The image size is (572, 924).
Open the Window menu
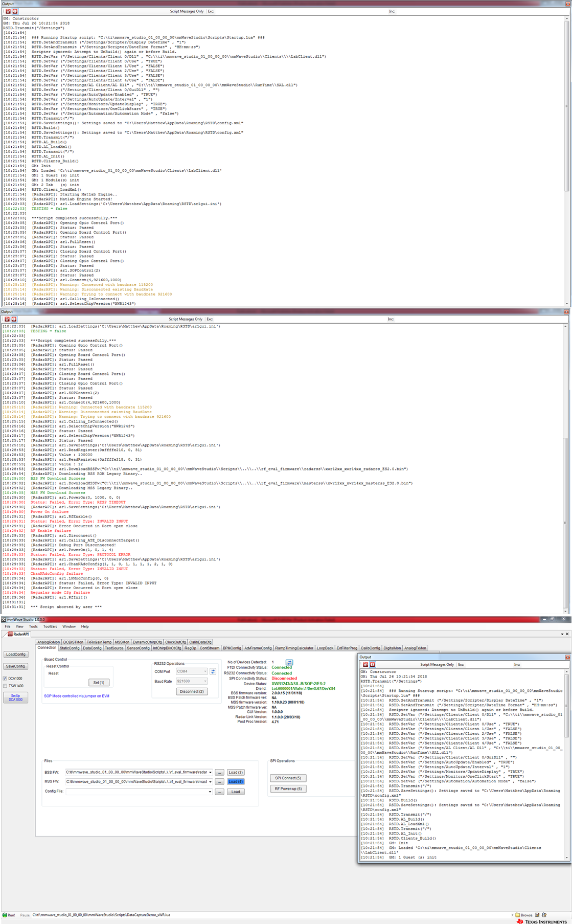69,626
